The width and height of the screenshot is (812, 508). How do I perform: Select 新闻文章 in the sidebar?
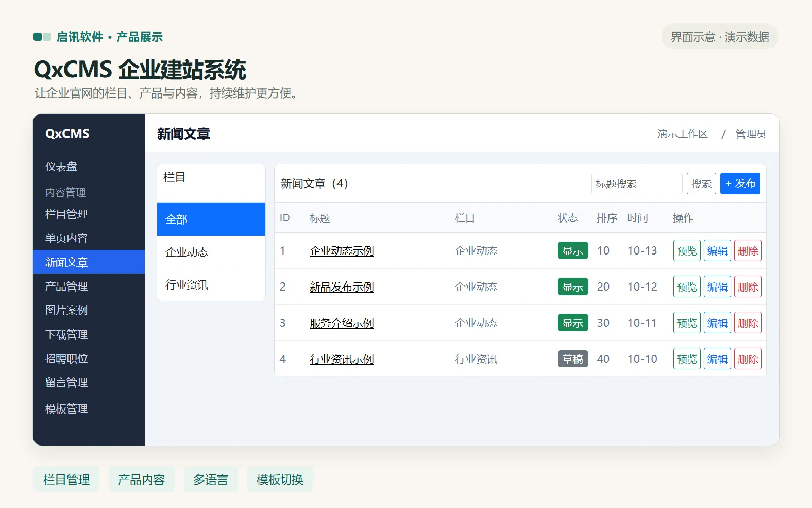(x=89, y=262)
